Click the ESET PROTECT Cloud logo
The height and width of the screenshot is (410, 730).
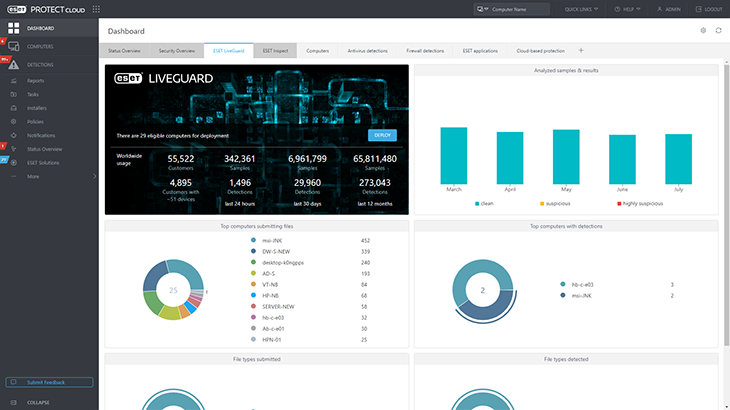click(46, 9)
